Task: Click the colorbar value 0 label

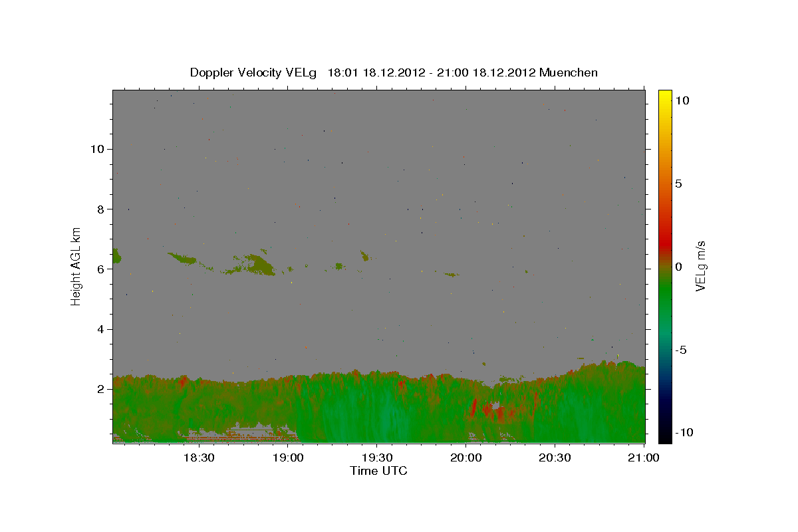Action: (x=678, y=267)
